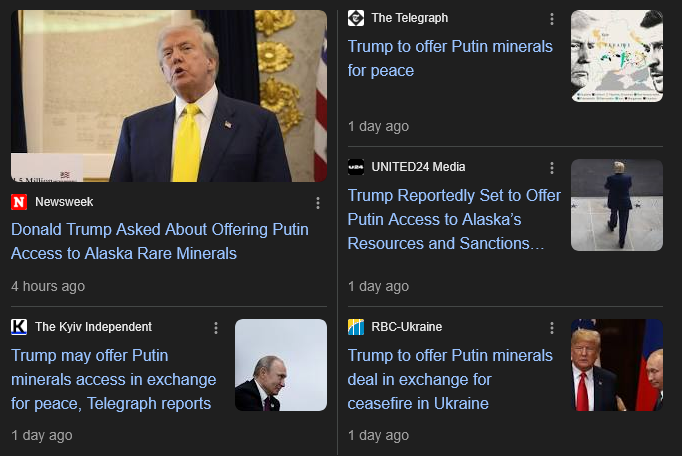Click The Kyiv Independent K icon
Image resolution: width=682 pixels, height=456 pixels.
tap(19, 327)
